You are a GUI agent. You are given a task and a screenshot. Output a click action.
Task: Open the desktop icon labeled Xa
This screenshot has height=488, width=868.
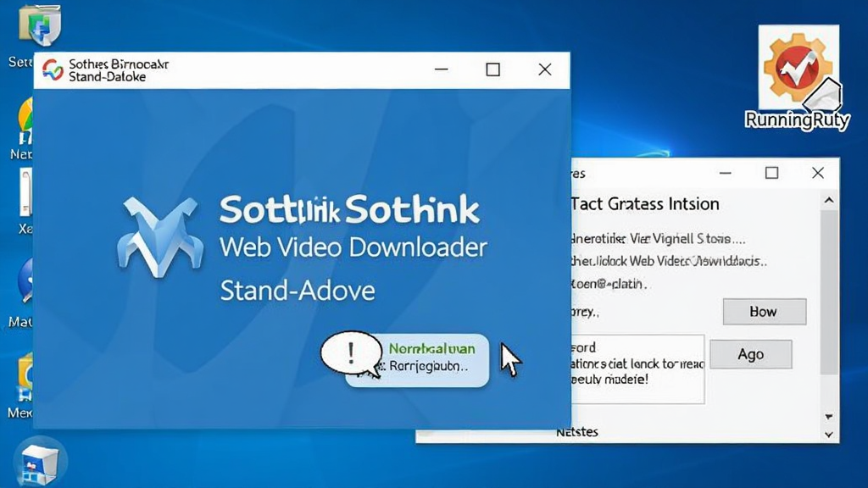pyautogui.click(x=25, y=193)
